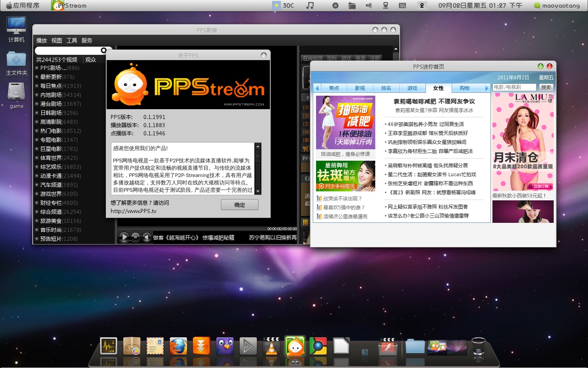Viewport: 588px width, 368px height.
Task: Open the grey play triangle dock icon
Action: point(248,346)
